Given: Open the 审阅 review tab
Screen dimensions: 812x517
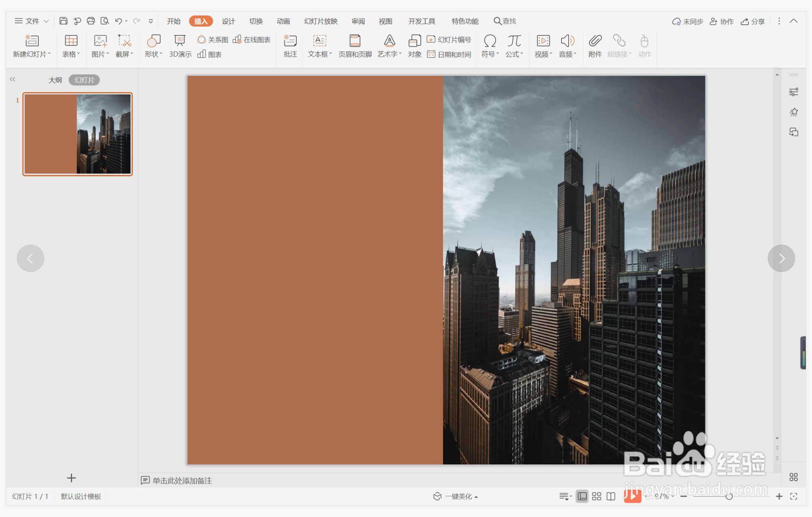Looking at the screenshot, I should [358, 21].
